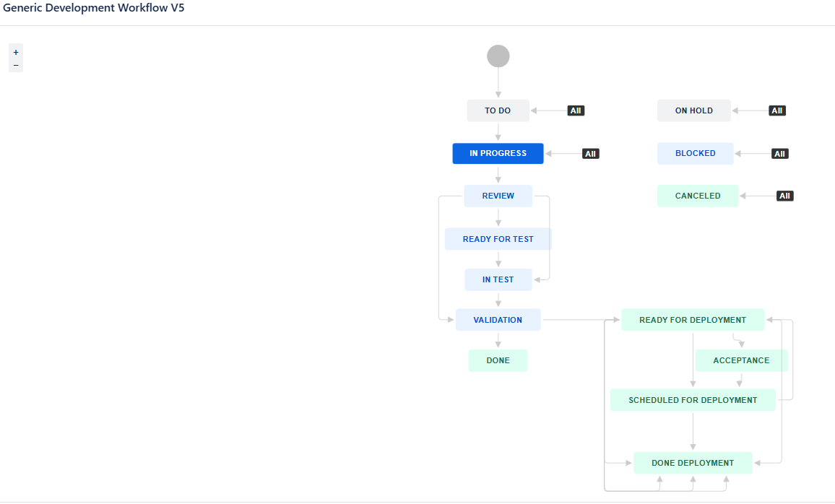Image resolution: width=835 pixels, height=504 pixels.
Task: Click the REVIEW status node
Action: click(498, 196)
